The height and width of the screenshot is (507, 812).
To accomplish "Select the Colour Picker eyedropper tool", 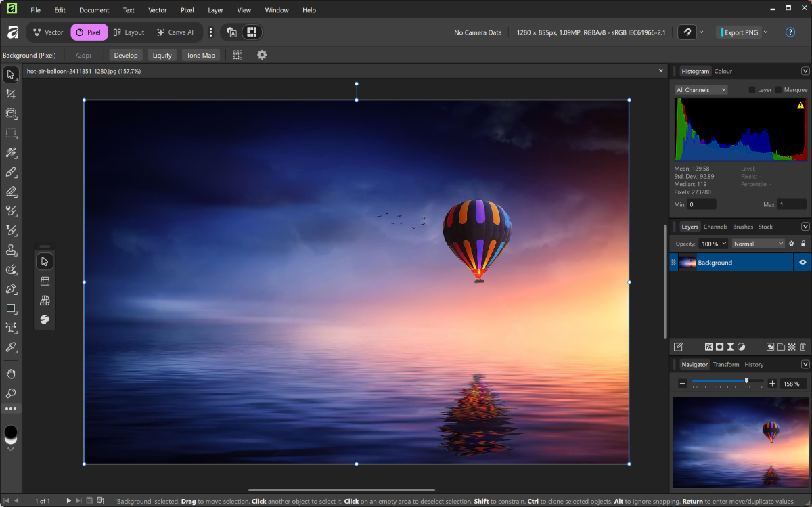I will (x=11, y=347).
